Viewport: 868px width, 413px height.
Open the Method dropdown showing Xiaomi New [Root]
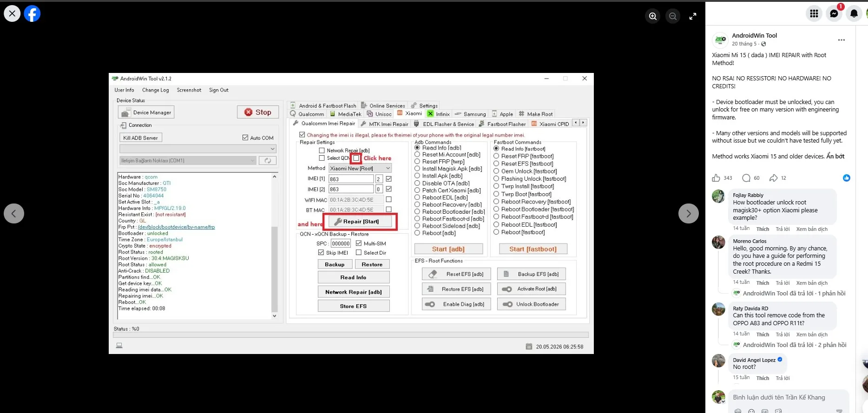click(360, 168)
